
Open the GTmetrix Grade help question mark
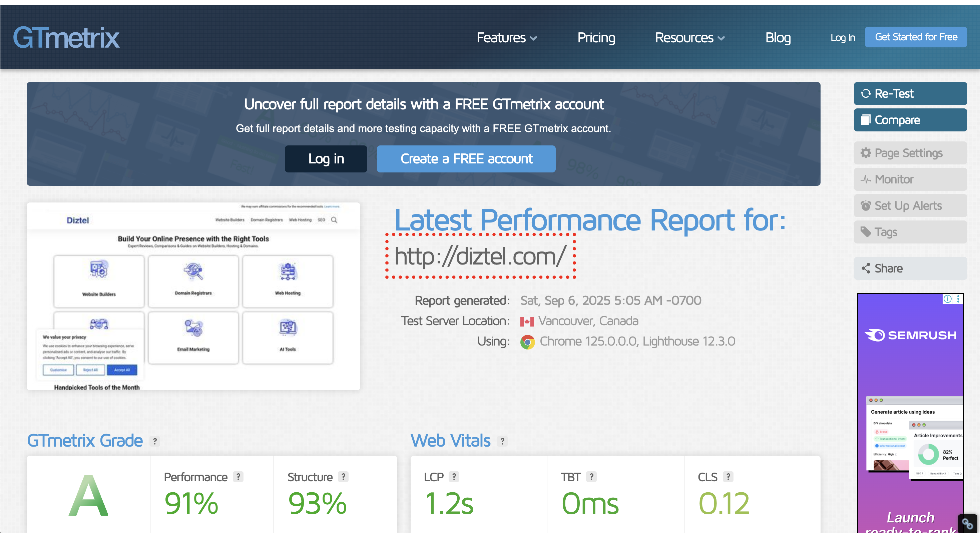tap(154, 441)
